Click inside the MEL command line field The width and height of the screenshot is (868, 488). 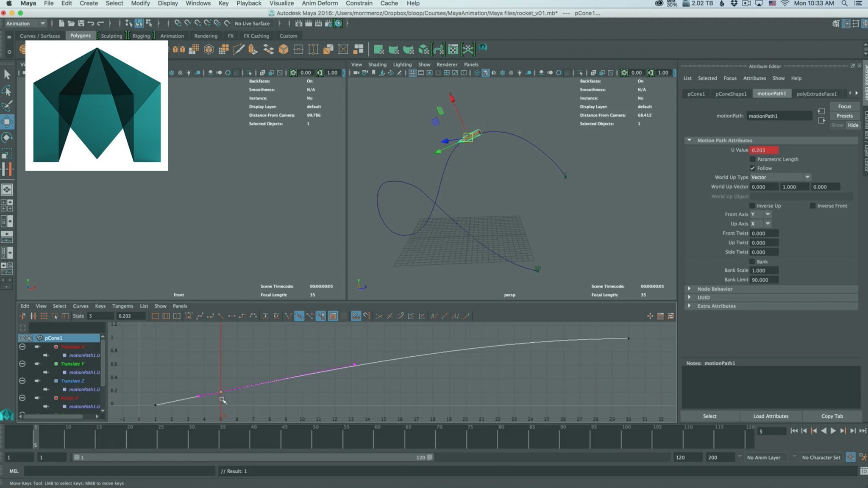[119, 471]
